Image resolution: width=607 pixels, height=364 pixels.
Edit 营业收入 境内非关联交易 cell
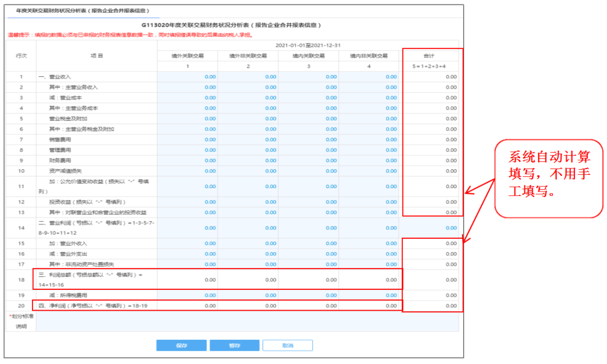pyautogui.click(x=369, y=76)
